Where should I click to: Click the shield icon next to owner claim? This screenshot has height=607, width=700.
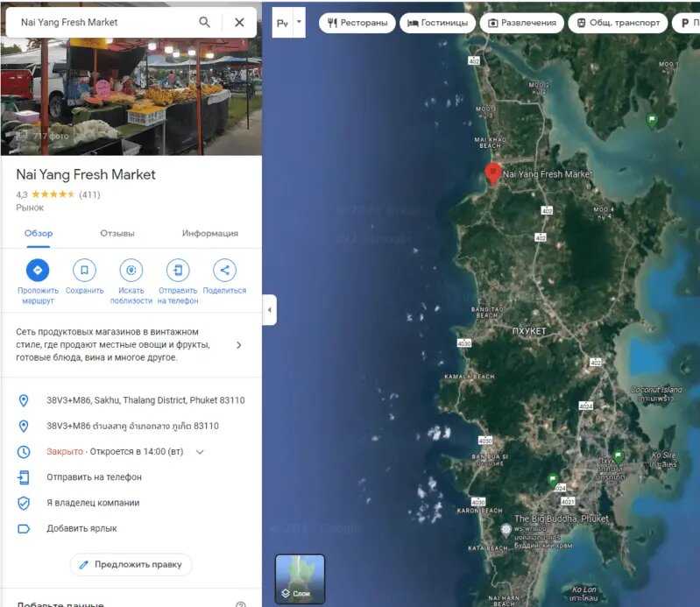pos(24,503)
